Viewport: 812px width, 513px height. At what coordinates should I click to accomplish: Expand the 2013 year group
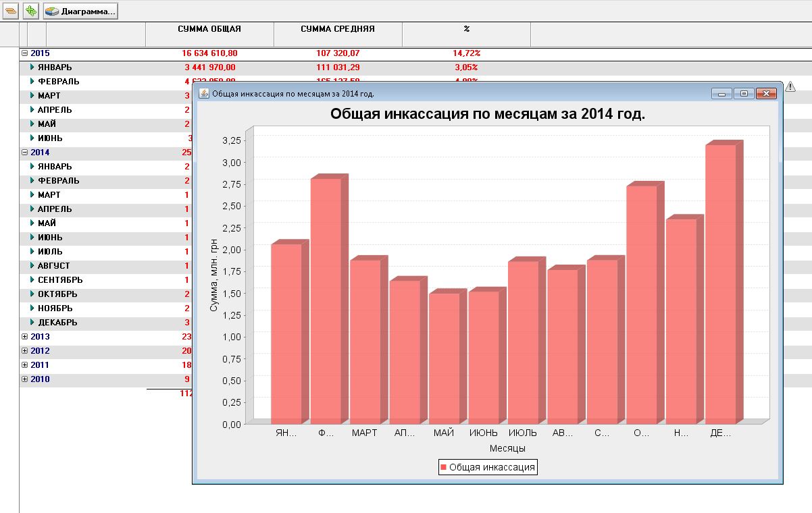(24, 337)
